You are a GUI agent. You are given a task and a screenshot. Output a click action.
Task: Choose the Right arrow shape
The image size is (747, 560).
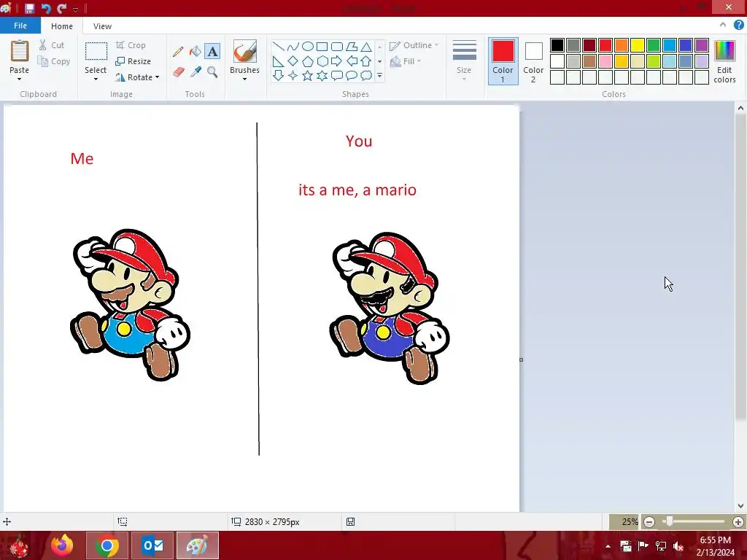coord(337,61)
